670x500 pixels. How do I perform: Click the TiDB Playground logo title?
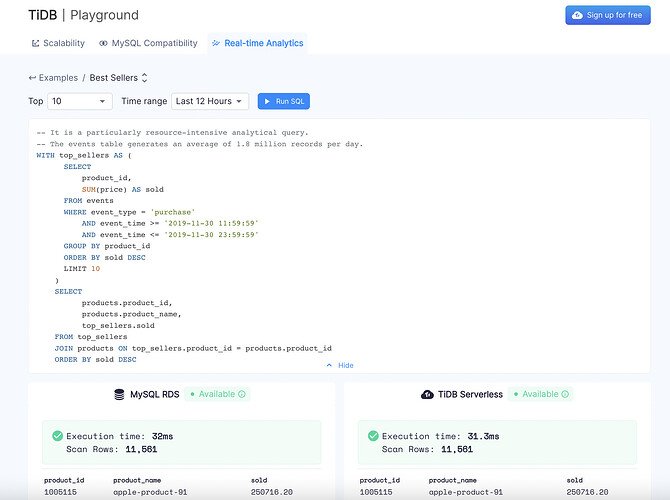(84, 15)
